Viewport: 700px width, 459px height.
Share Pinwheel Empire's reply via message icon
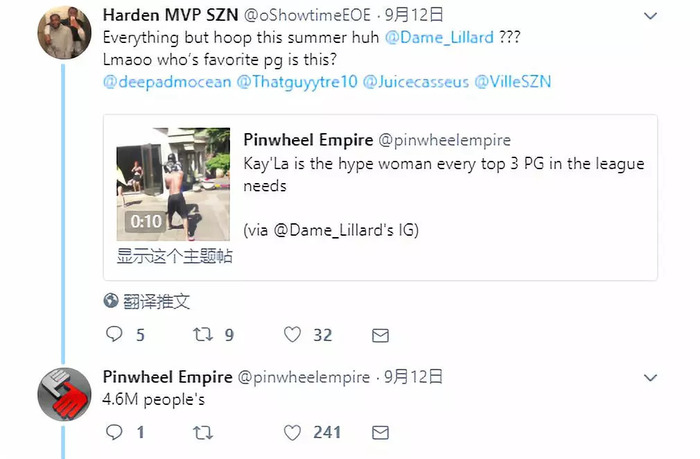pyautogui.click(x=380, y=433)
